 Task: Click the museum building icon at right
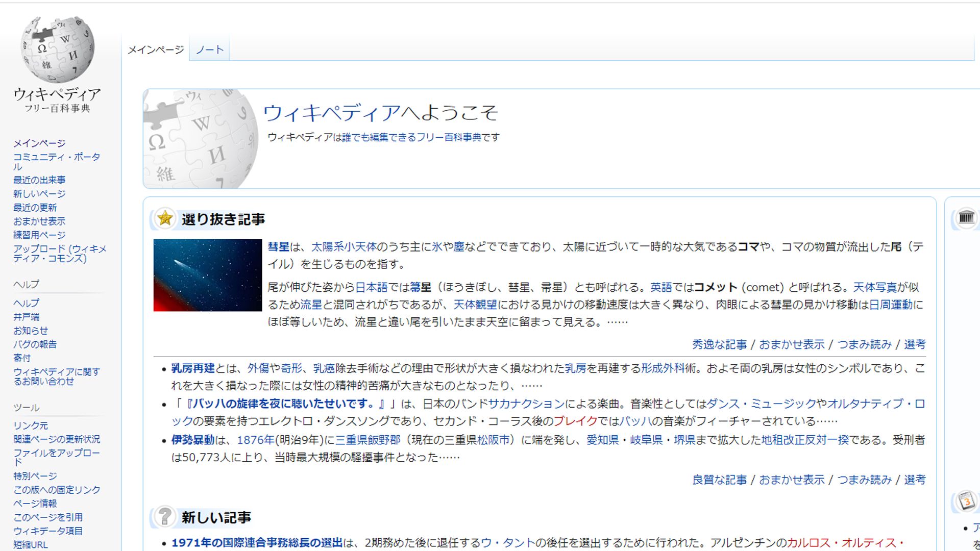(966, 218)
